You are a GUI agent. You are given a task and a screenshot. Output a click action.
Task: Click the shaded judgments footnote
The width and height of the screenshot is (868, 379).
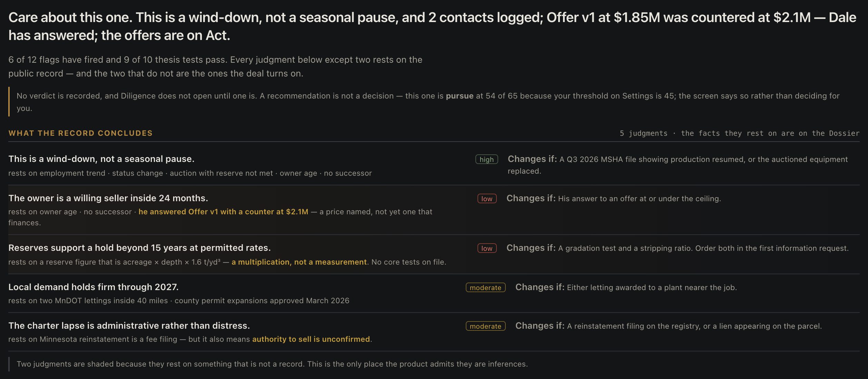(x=272, y=364)
